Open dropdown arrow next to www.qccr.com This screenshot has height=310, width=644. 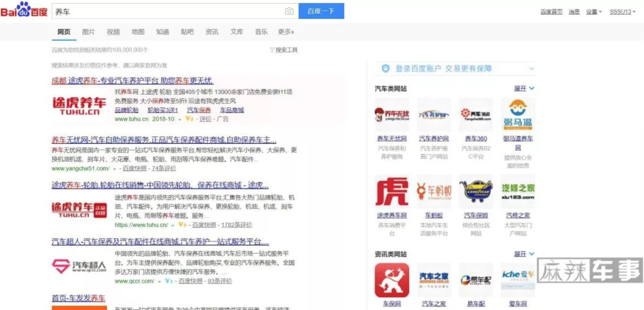pos(159,281)
